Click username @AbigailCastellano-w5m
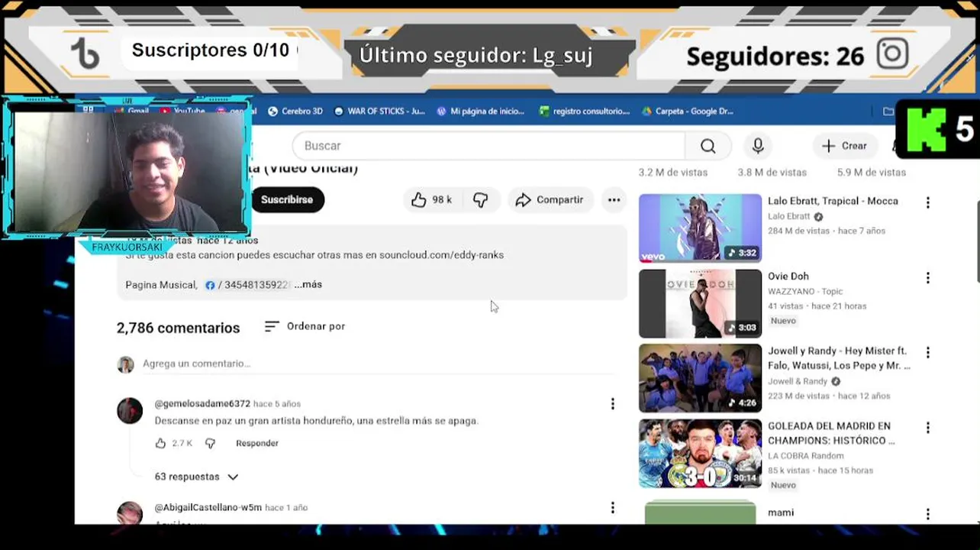The height and width of the screenshot is (550, 980). point(208,507)
